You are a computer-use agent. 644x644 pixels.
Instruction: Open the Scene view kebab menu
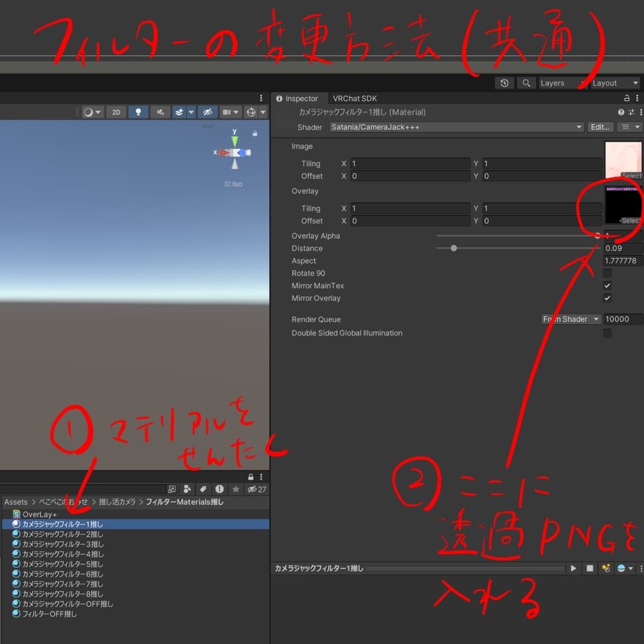point(261,98)
